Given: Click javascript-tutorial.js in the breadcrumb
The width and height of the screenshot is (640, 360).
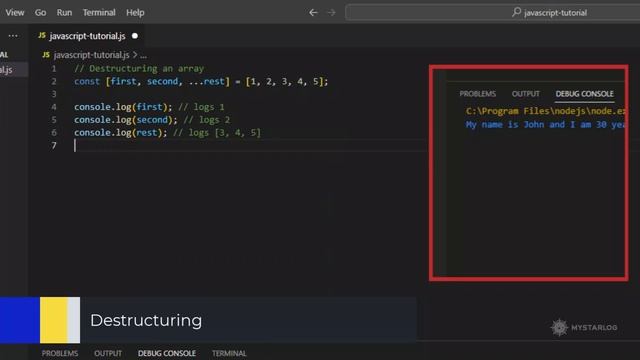Looking at the screenshot, I should [91, 55].
